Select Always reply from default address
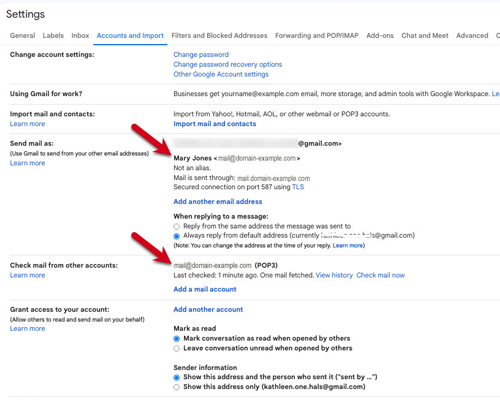 177,236
